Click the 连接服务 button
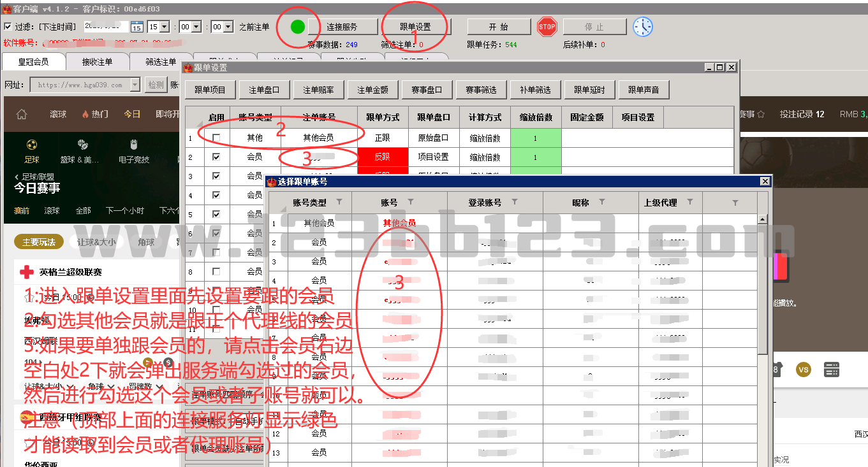Viewport: 868px width, 467px height. [342, 27]
